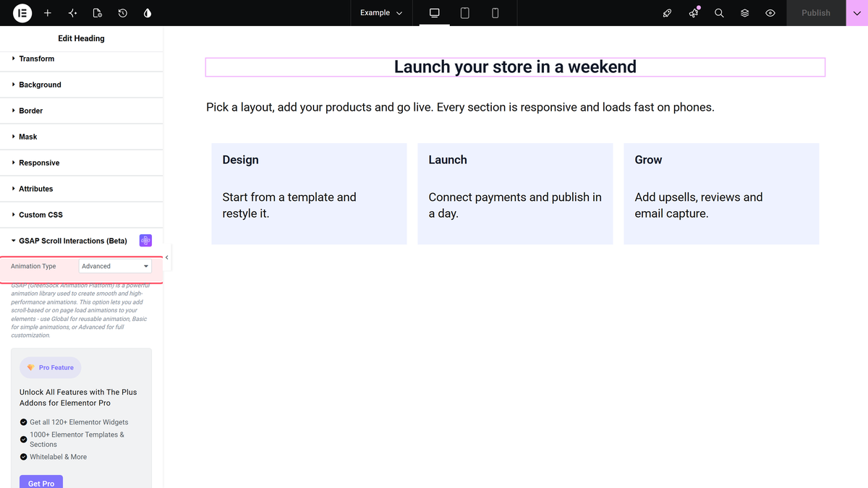
Task: Open the What's New megaphone icon
Action: [x=694, y=13]
